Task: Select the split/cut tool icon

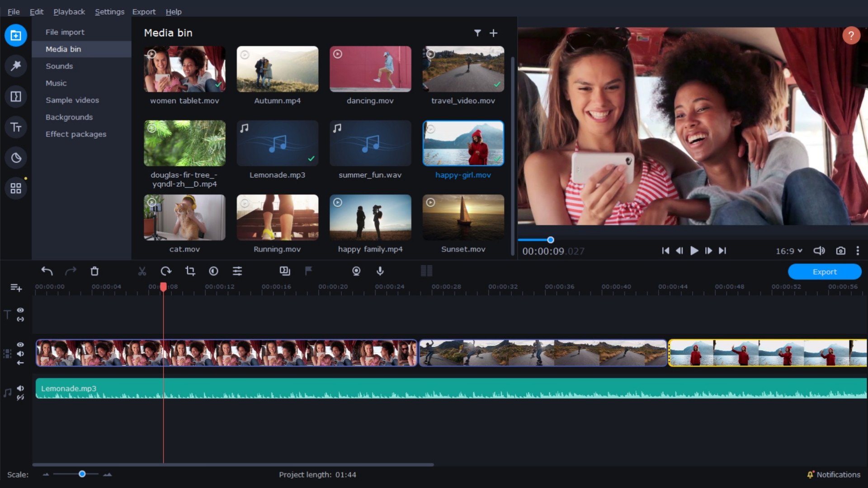Action: pos(142,271)
